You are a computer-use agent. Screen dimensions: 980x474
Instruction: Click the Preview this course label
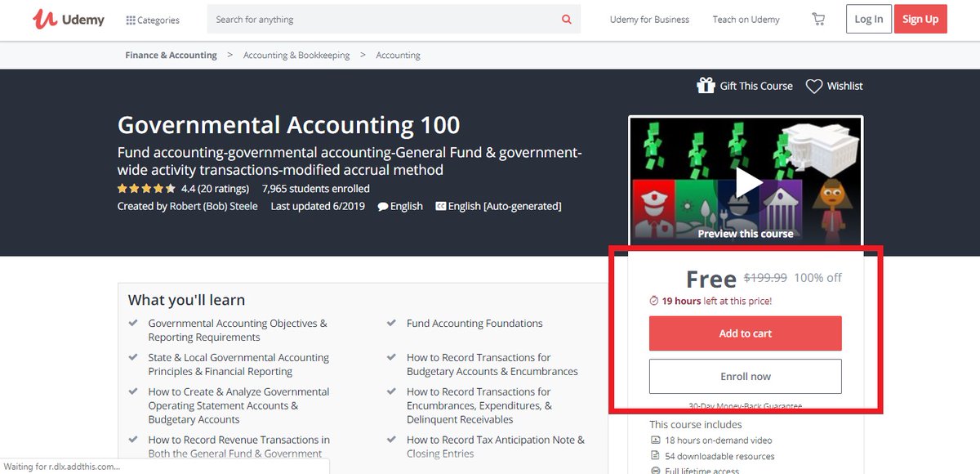click(746, 234)
